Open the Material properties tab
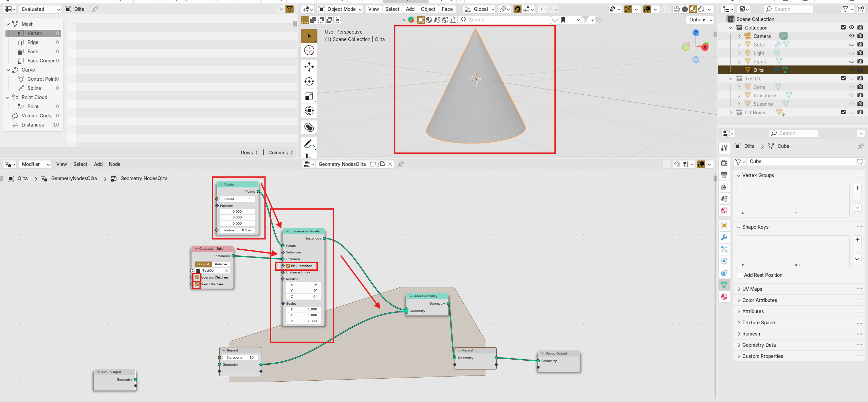Screen dimensions: 868x402 724,297
